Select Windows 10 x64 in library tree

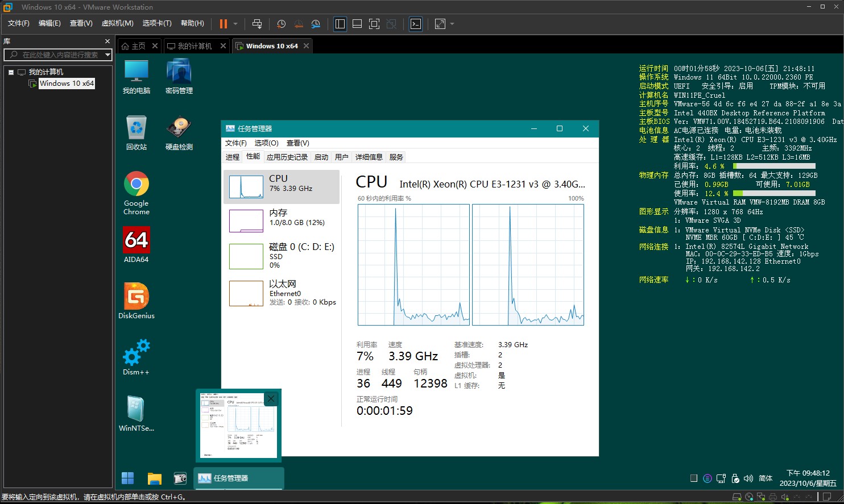(x=67, y=84)
